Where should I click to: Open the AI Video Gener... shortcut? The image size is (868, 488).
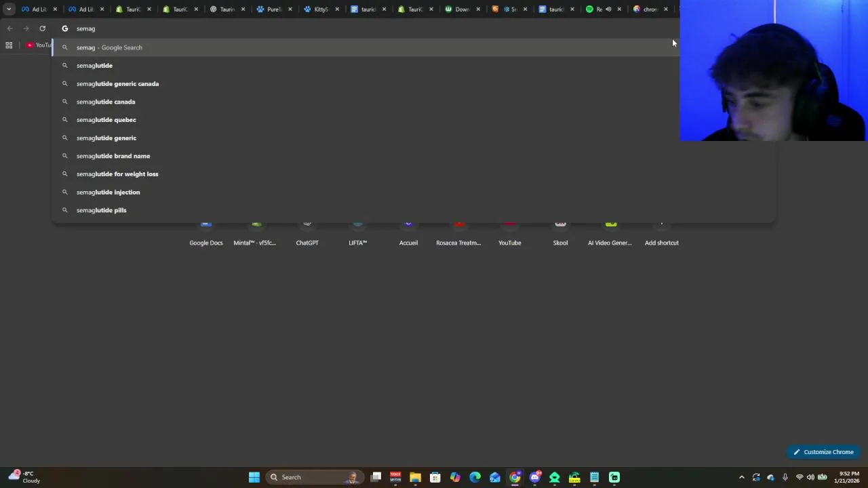610,234
